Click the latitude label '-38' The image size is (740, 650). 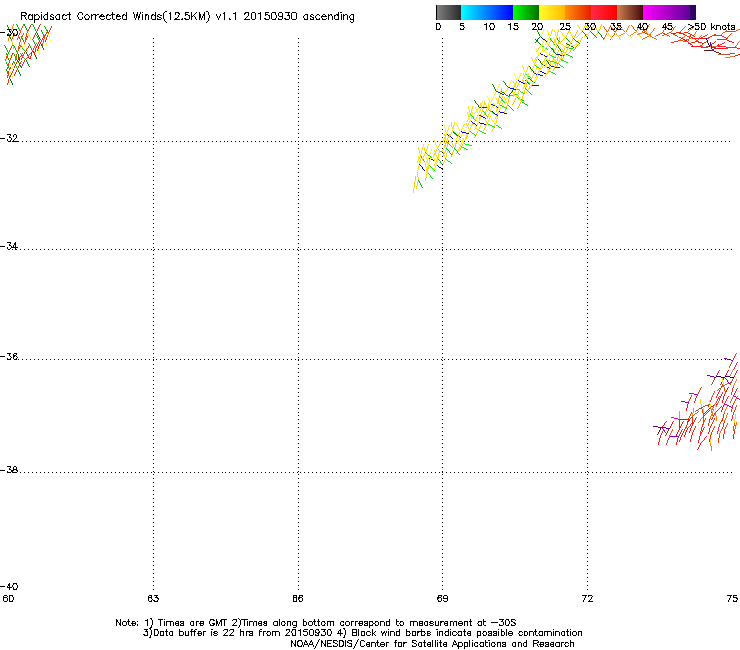9,470
